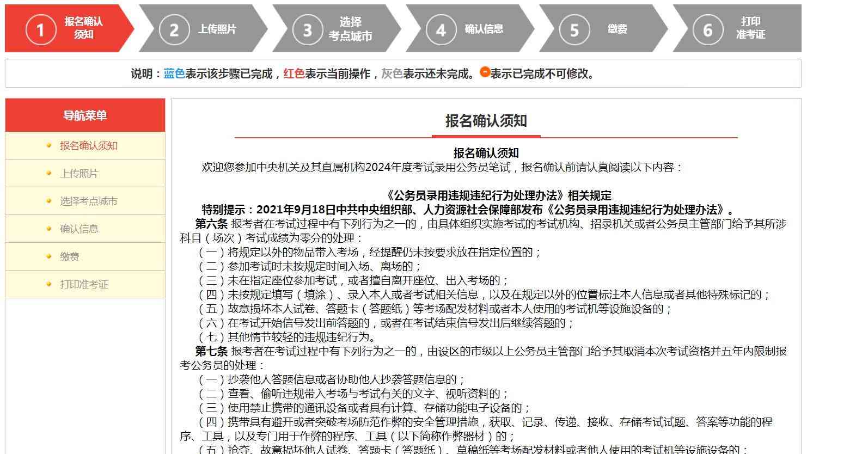Open 打印准考证 in the navigation menu
The height and width of the screenshot is (454, 868).
pyautogui.click(x=84, y=285)
